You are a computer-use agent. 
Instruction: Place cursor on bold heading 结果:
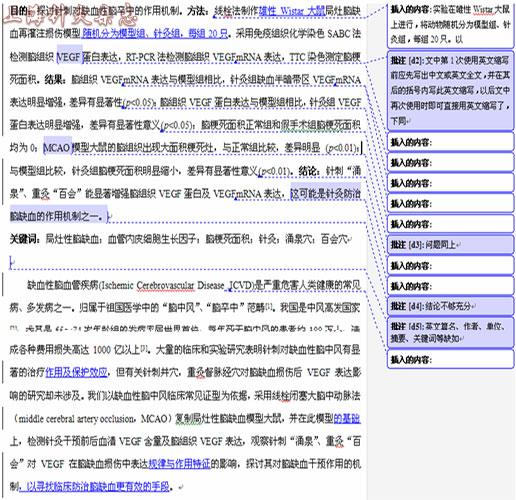(x=56, y=80)
